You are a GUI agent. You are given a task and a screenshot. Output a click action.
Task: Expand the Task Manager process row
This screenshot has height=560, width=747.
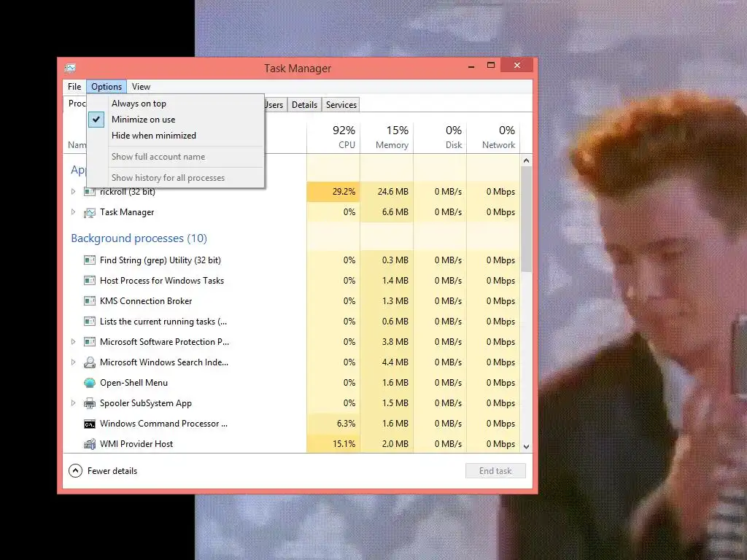[73, 212]
